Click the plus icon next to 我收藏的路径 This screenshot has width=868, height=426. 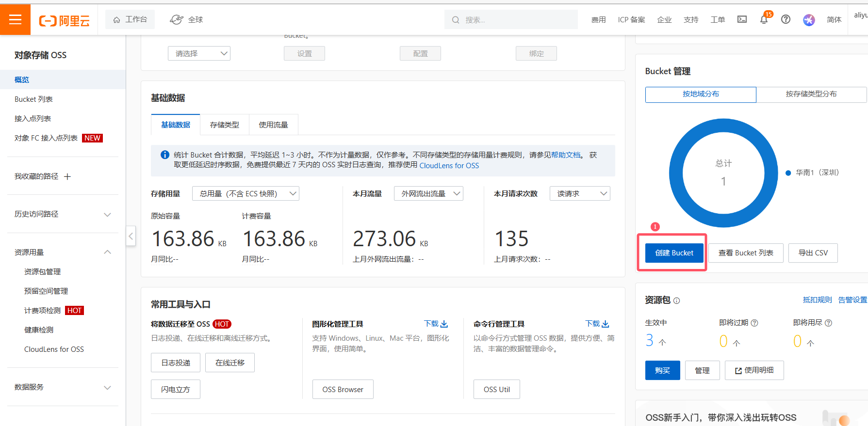67,176
